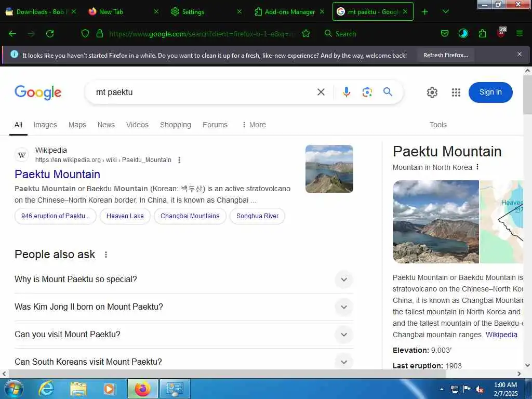Bookmark this page with the star icon
This screenshot has height=399, width=532.
pos(306,33)
